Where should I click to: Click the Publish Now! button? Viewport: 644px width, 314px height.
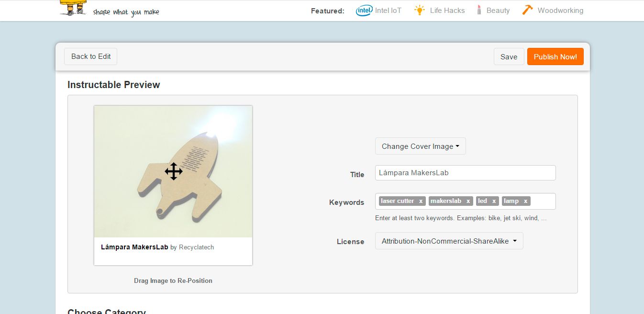pyautogui.click(x=555, y=56)
